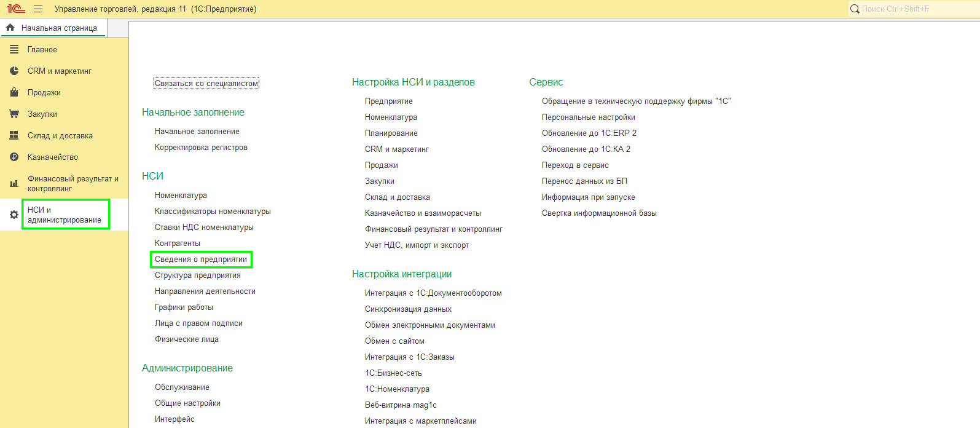Open Интеграция с 1С:Документооборотом
This screenshot has height=428, width=980.
433,293
